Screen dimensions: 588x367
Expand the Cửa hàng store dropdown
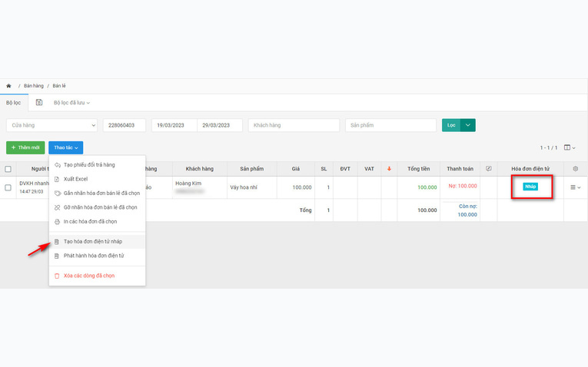(51, 125)
